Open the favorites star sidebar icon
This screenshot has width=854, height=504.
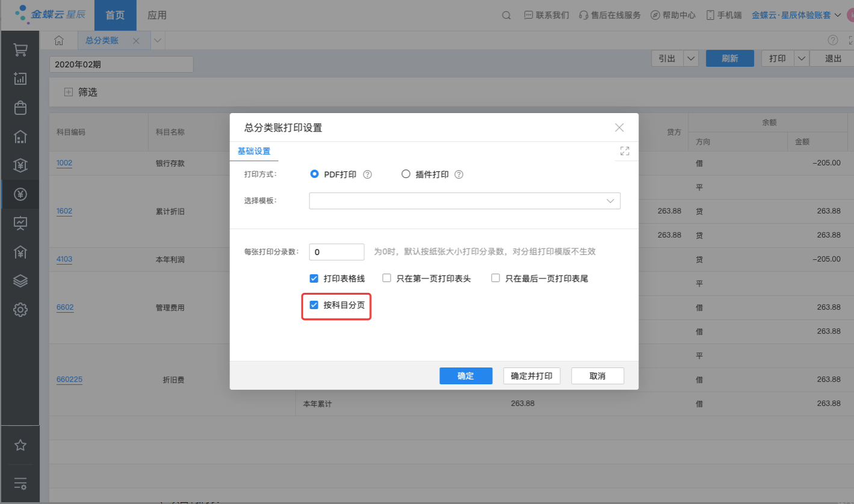click(x=20, y=445)
